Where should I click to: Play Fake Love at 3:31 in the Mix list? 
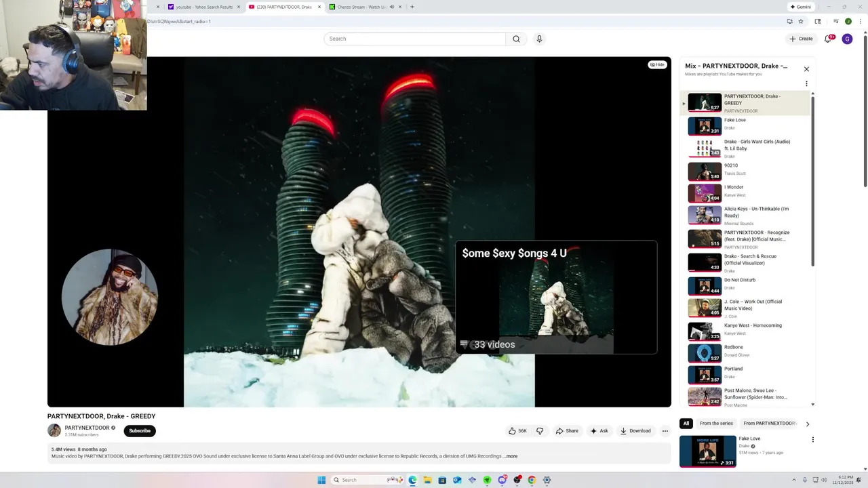(x=745, y=126)
